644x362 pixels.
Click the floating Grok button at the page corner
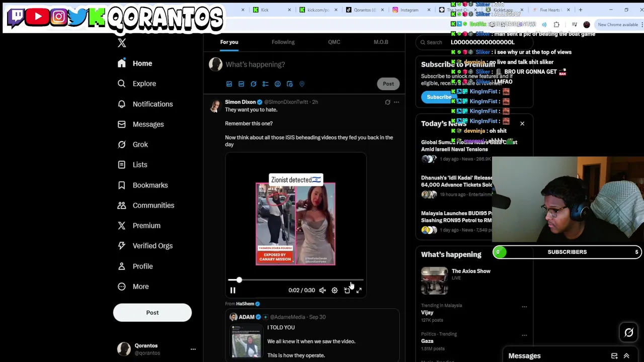(629, 332)
